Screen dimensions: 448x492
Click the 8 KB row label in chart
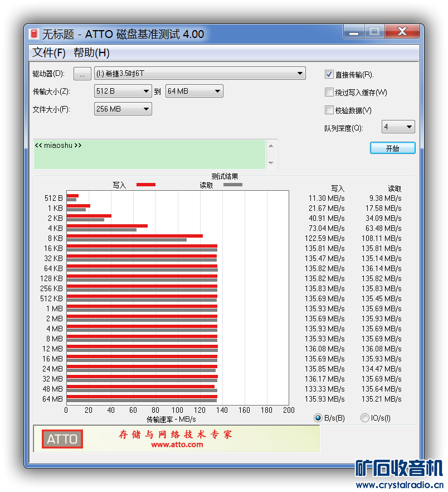point(55,239)
